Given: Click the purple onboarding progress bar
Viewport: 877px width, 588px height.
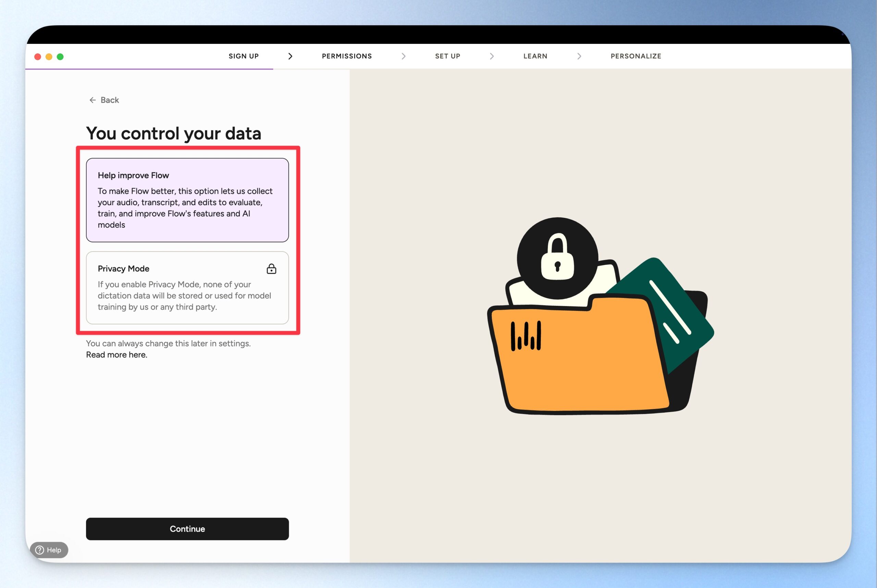Looking at the screenshot, I should 149,69.
